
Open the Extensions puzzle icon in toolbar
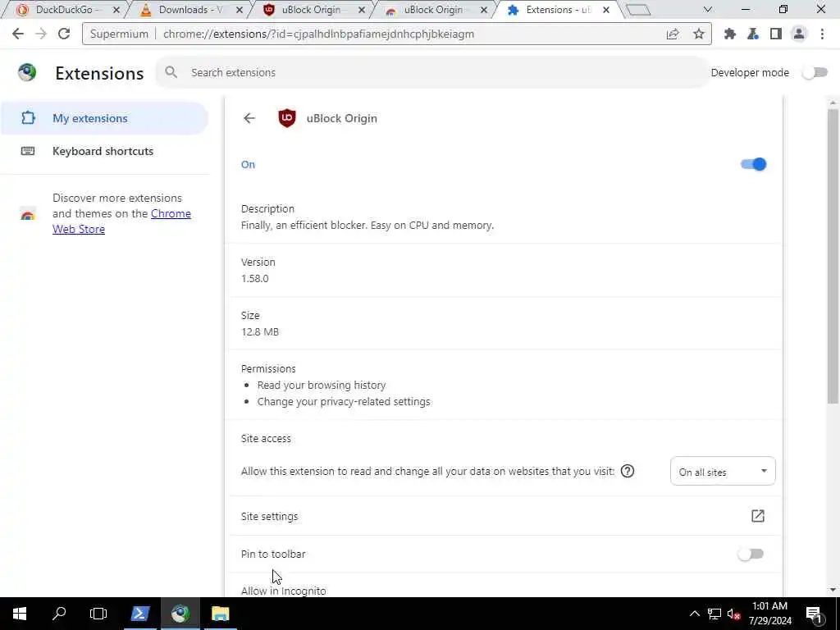tap(729, 34)
